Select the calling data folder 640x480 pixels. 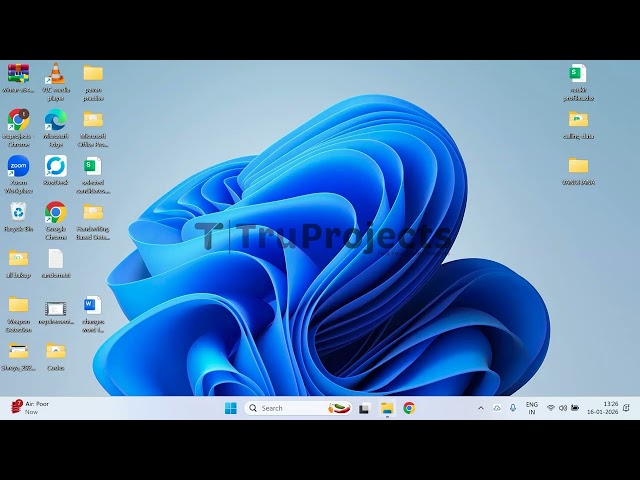(578, 120)
